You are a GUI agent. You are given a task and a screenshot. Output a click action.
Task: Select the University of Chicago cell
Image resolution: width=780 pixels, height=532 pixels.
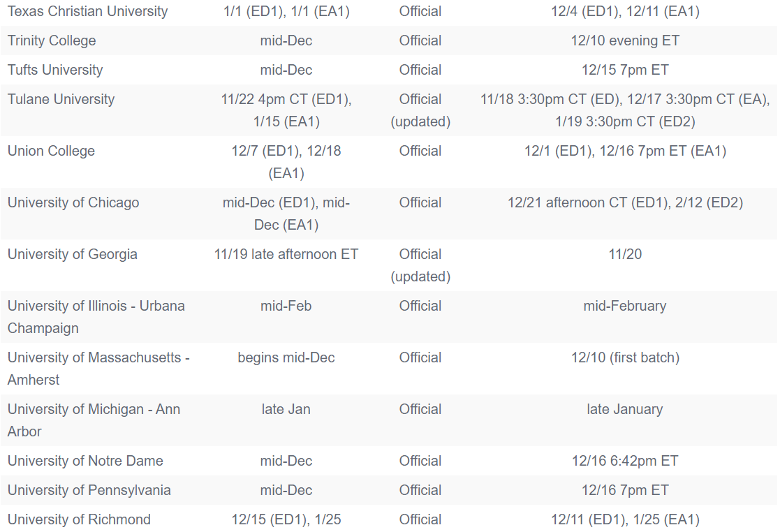point(73,202)
